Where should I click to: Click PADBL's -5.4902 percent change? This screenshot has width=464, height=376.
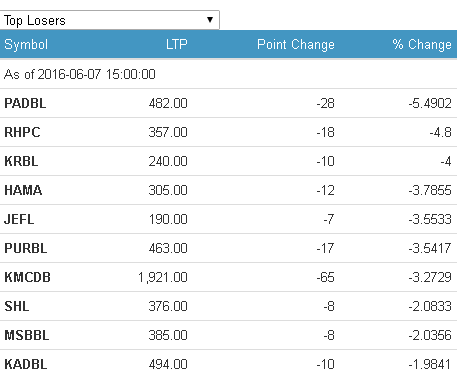(430, 103)
